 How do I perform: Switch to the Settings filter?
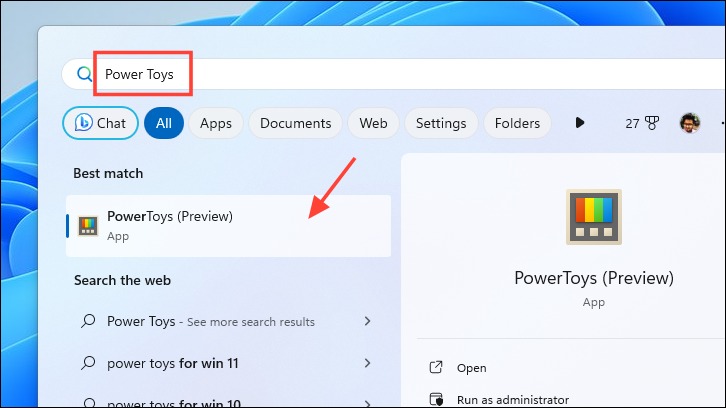pos(441,123)
